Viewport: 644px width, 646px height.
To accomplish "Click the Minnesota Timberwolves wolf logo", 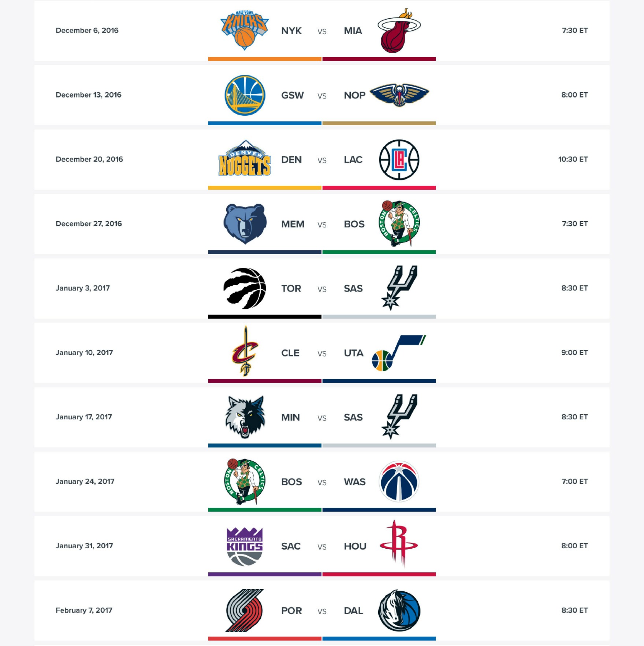I will tap(245, 417).
